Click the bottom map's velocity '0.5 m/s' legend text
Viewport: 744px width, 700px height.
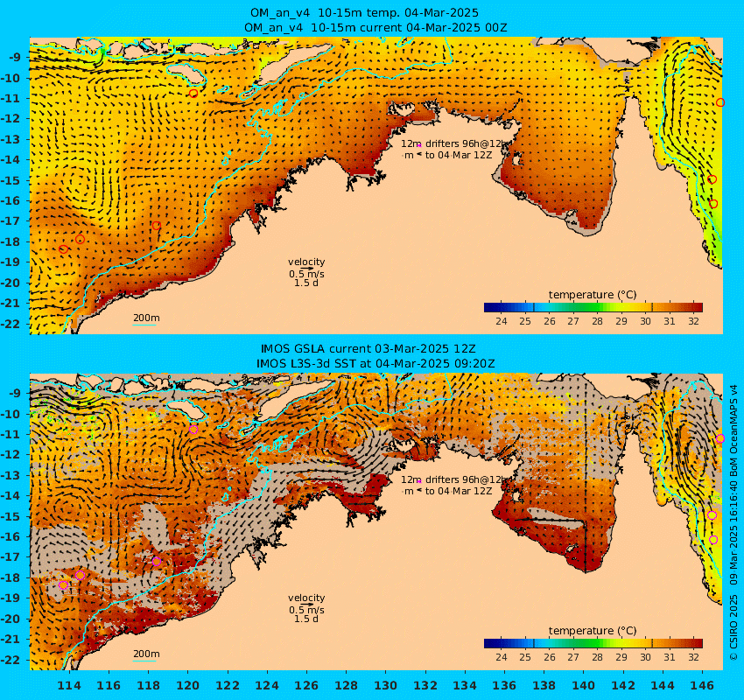pos(306,610)
